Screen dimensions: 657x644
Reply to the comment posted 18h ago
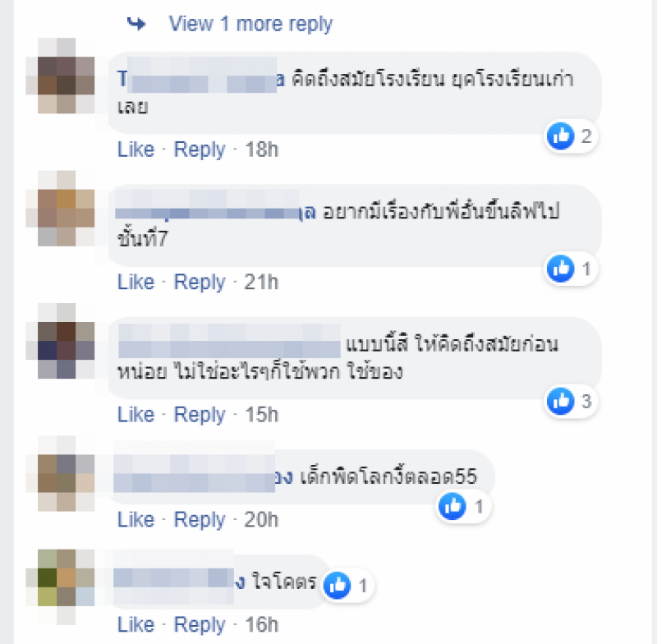point(200,150)
